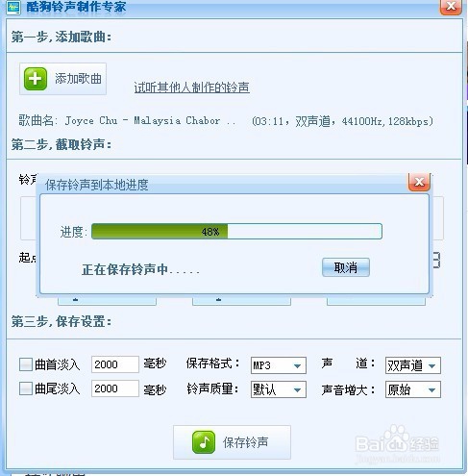Click the 保存铃声到本地进度 dialog title
Screen dimensions: 468x476
[96, 185]
